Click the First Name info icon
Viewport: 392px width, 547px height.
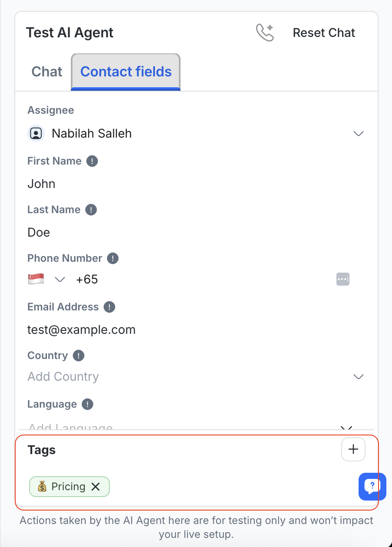coord(92,161)
